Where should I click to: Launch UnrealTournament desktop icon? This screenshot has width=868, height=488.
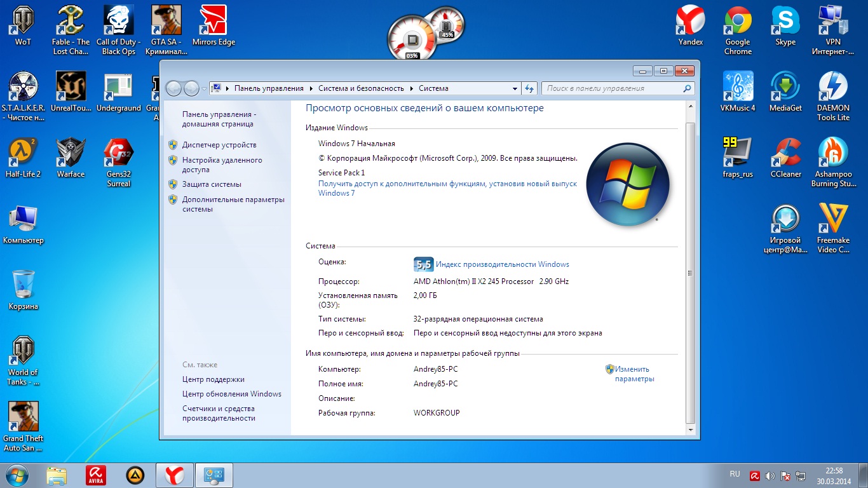point(71,92)
